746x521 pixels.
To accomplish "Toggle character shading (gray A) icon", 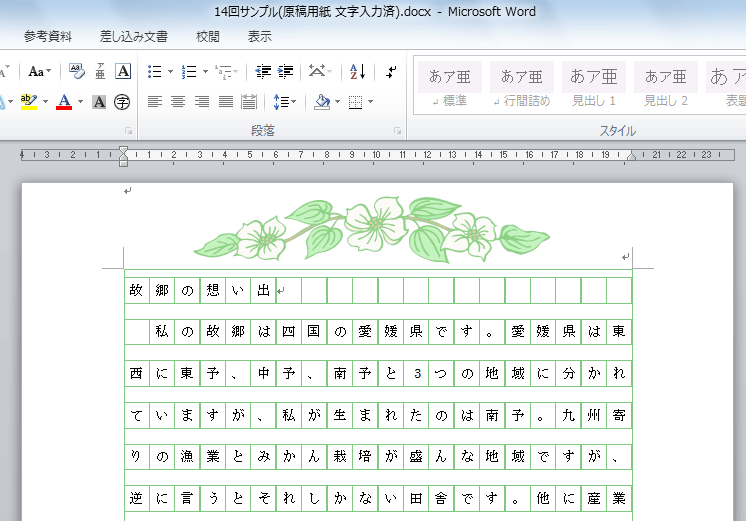I will coord(99,102).
